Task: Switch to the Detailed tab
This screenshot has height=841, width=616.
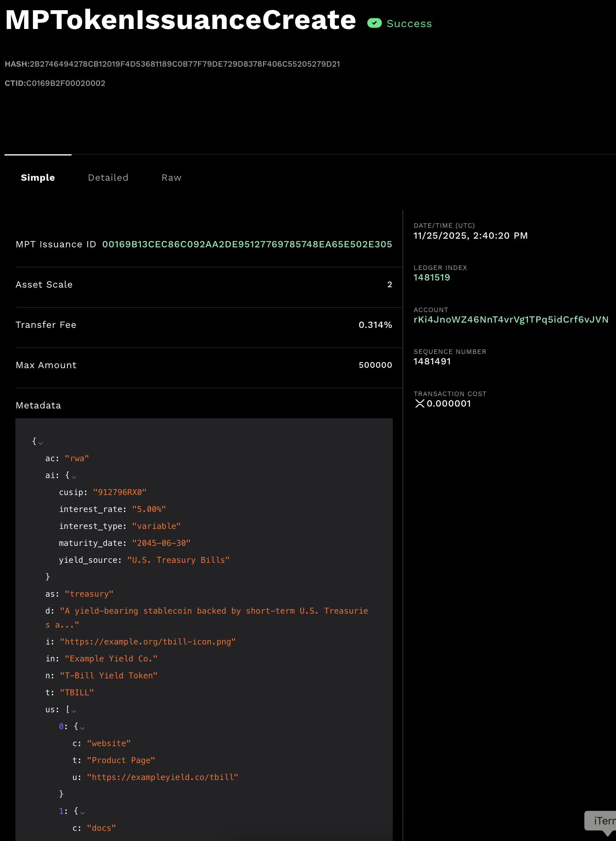Action: coord(108,178)
